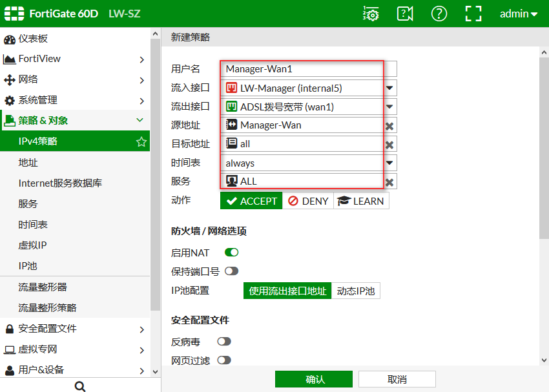Click the sidebar scroll up arrow
Screen dimensions: 549x392
point(156,34)
